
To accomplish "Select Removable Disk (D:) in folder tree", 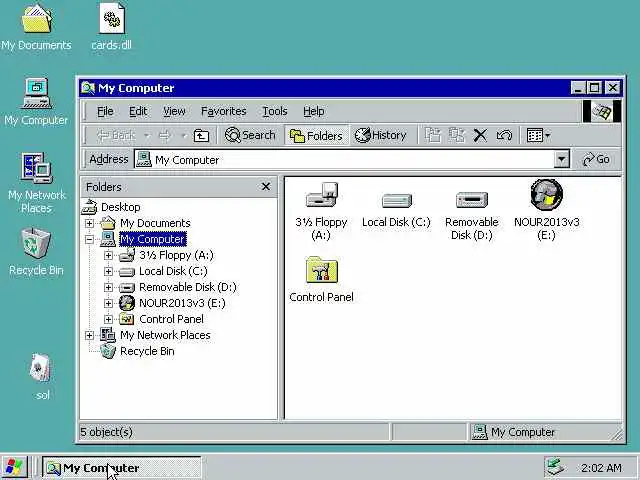I will (188, 287).
